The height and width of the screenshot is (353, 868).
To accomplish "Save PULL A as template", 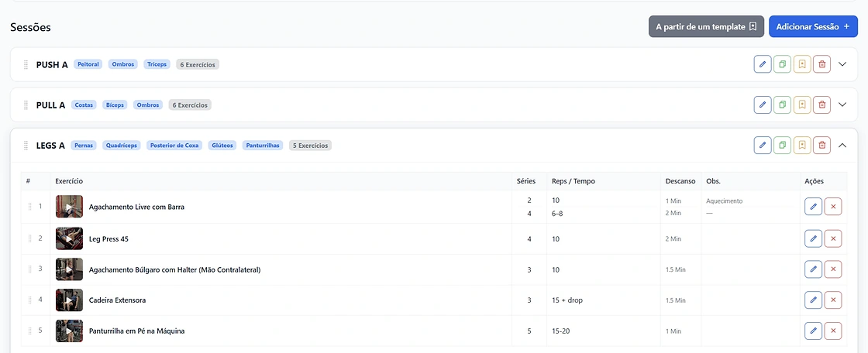I will pyautogui.click(x=802, y=105).
